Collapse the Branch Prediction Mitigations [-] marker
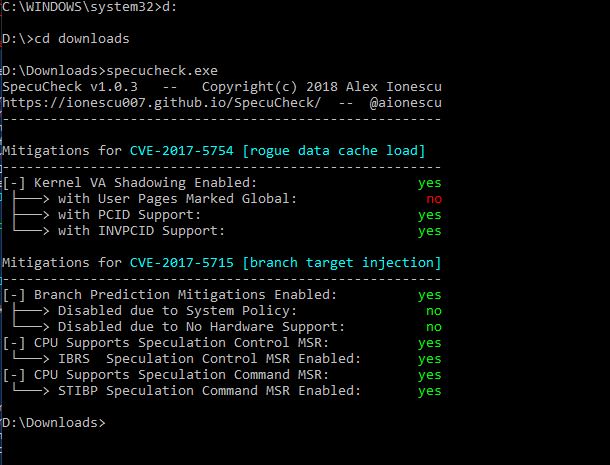The width and height of the screenshot is (610, 465). 14,295
